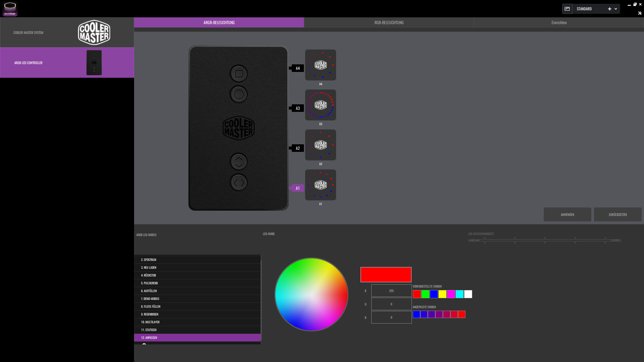Open the Einrichten tab

[559, 22]
